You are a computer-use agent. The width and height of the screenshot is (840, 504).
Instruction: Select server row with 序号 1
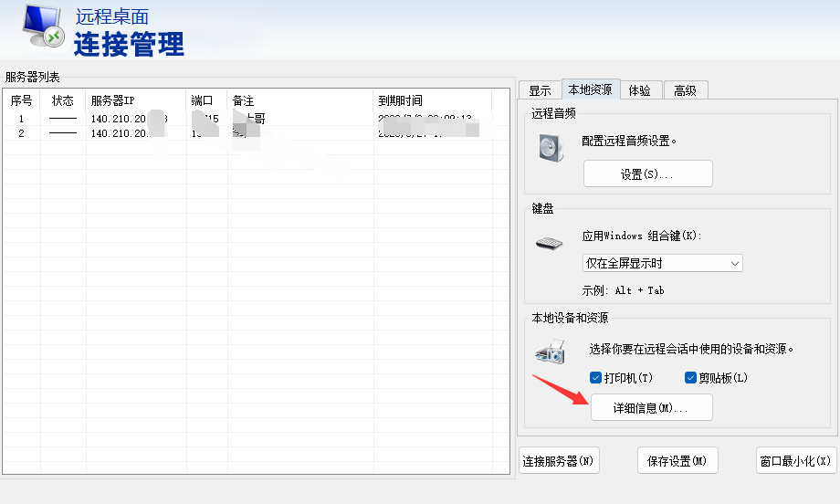tap(256, 119)
